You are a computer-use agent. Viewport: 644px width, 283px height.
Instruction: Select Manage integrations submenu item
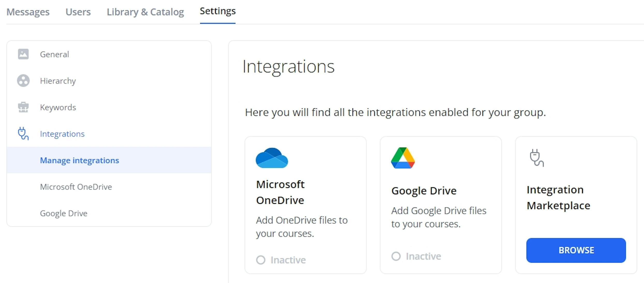(x=109, y=160)
